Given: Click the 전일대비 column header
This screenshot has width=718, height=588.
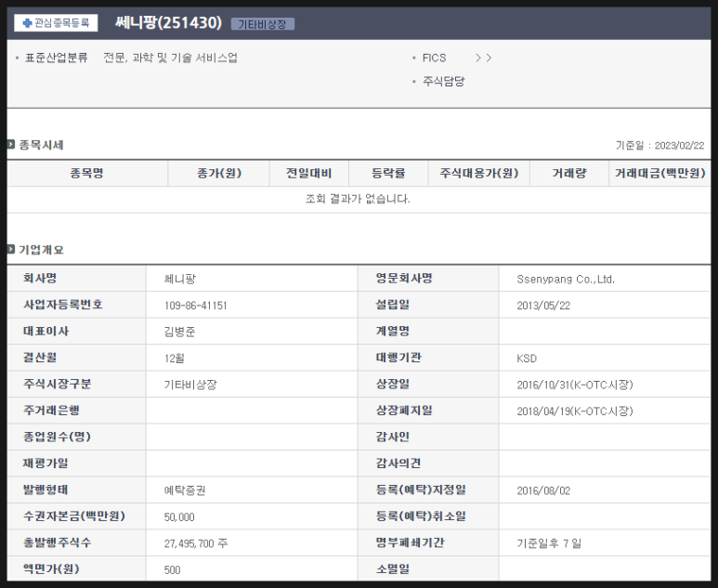Looking at the screenshot, I should coord(308,173).
